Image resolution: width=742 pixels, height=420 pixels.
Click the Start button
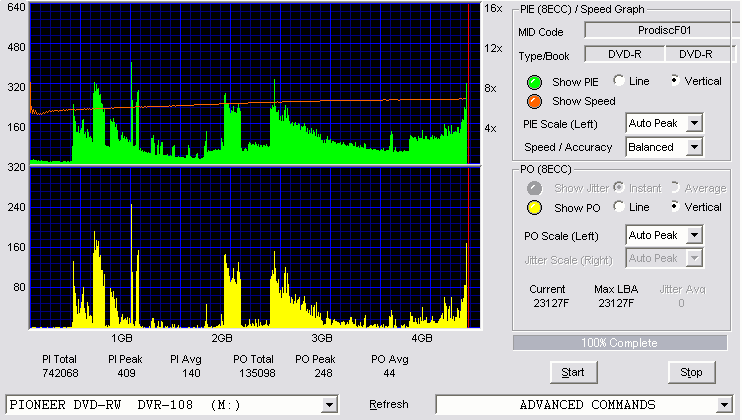click(574, 373)
